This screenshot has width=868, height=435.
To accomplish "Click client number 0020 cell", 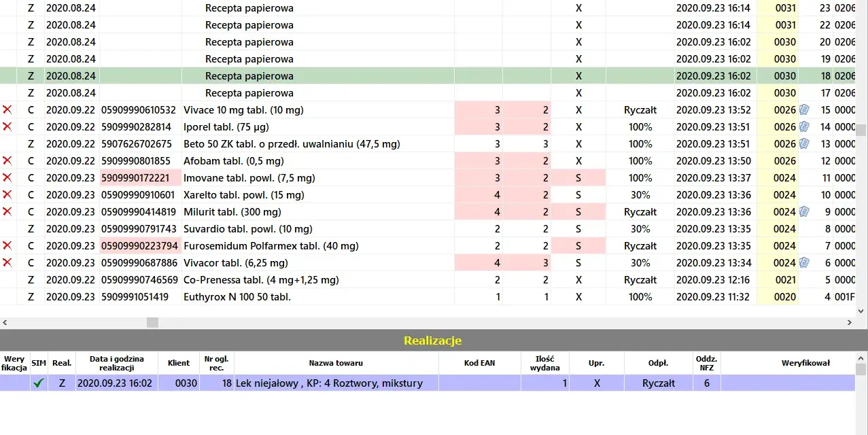I will pyautogui.click(x=778, y=296).
